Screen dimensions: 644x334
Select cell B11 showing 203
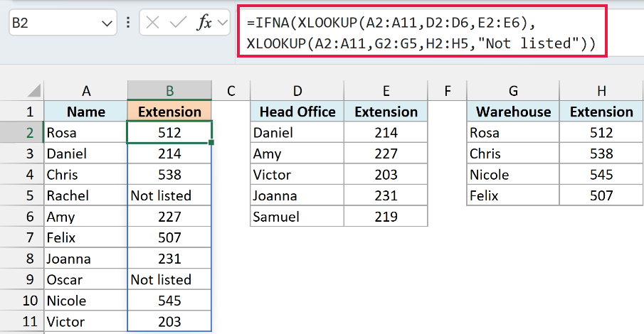[169, 322]
